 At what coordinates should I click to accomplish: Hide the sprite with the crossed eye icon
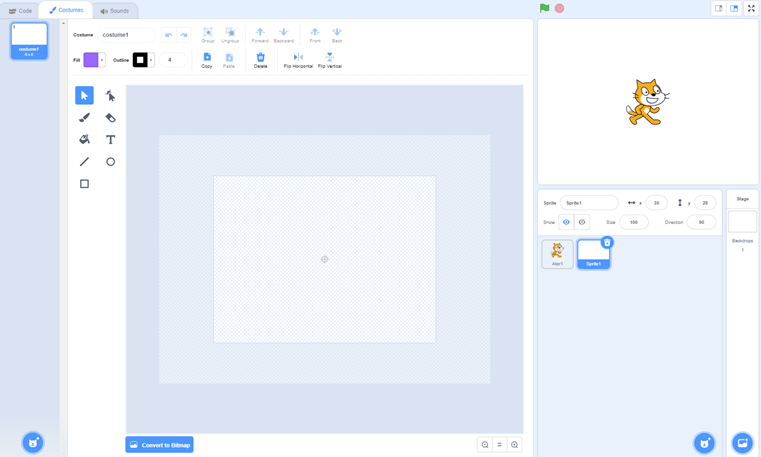point(582,222)
